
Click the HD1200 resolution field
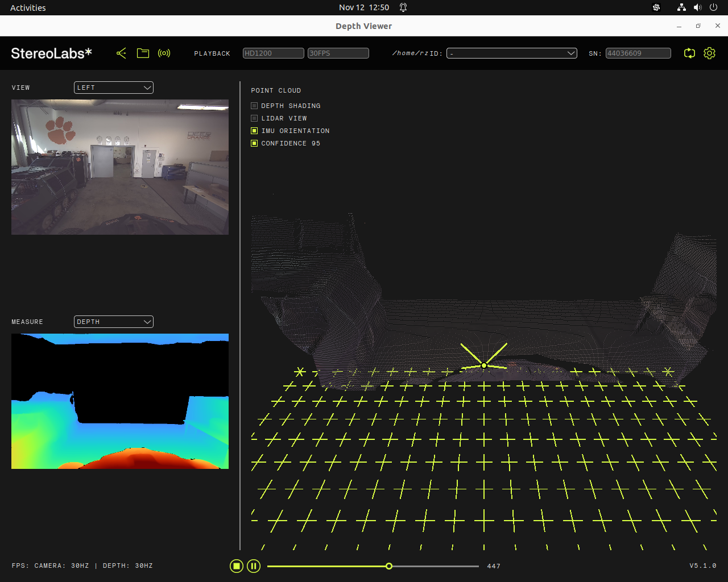point(273,53)
